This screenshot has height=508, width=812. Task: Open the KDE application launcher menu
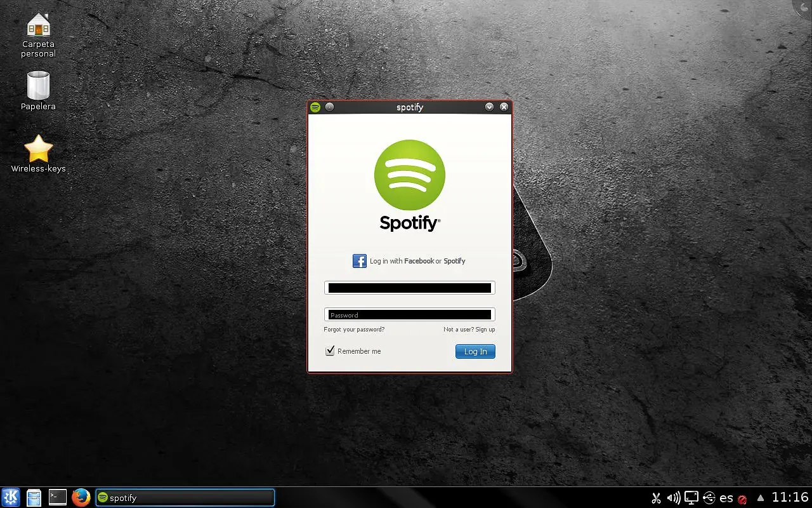(x=11, y=497)
